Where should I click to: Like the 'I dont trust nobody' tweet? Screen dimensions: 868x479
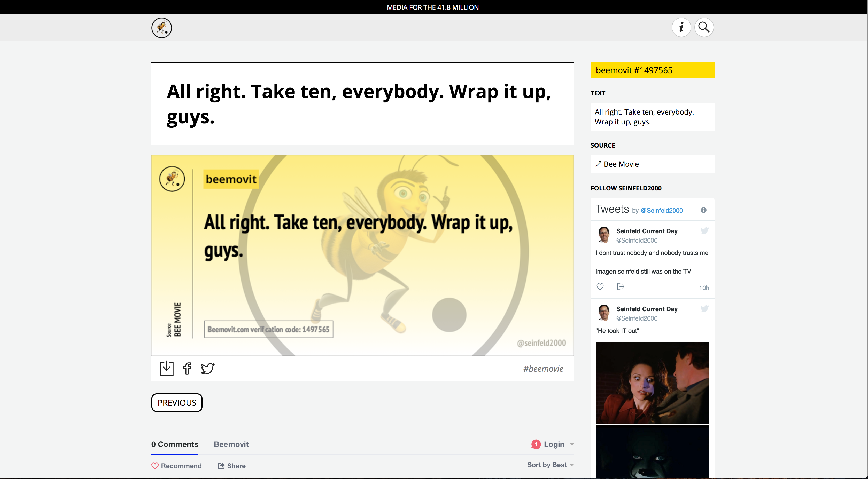click(600, 286)
